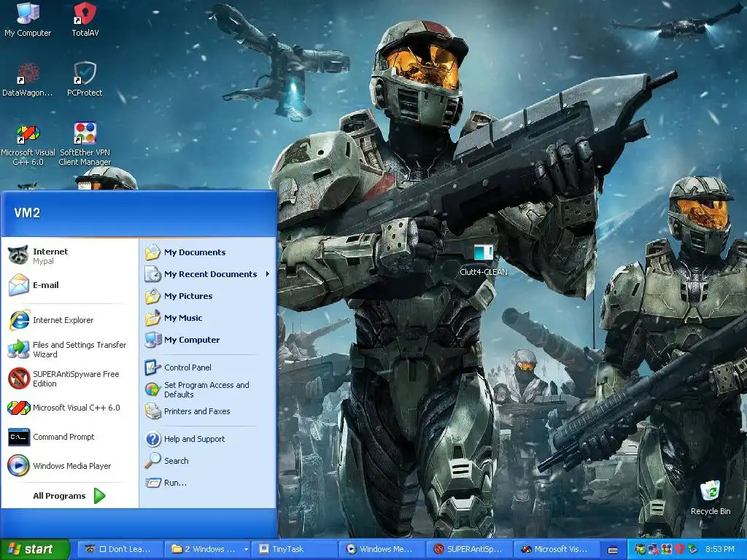This screenshot has width=747, height=560.
Task: Click the red TotalAV shield tray icon
Action: [679, 549]
